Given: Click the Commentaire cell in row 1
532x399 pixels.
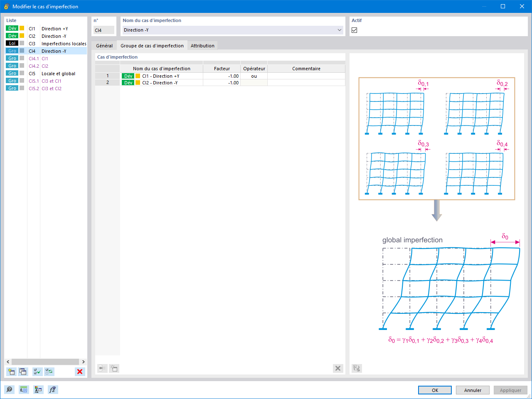Looking at the screenshot, I should (x=306, y=76).
